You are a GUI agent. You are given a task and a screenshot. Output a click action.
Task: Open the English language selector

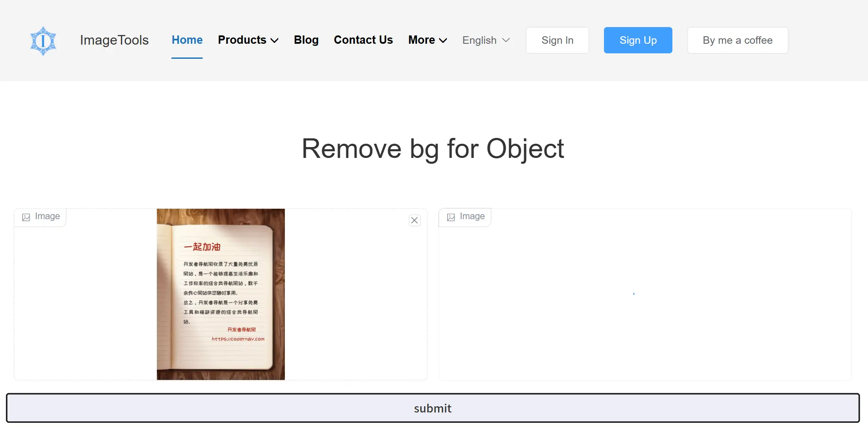click(x=486, y=40)
